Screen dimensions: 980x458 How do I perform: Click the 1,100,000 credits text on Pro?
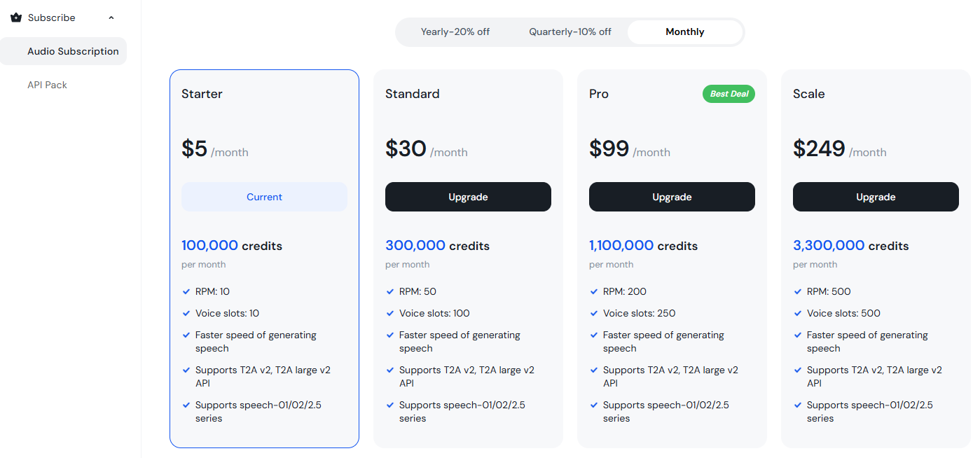pos(643,246)
